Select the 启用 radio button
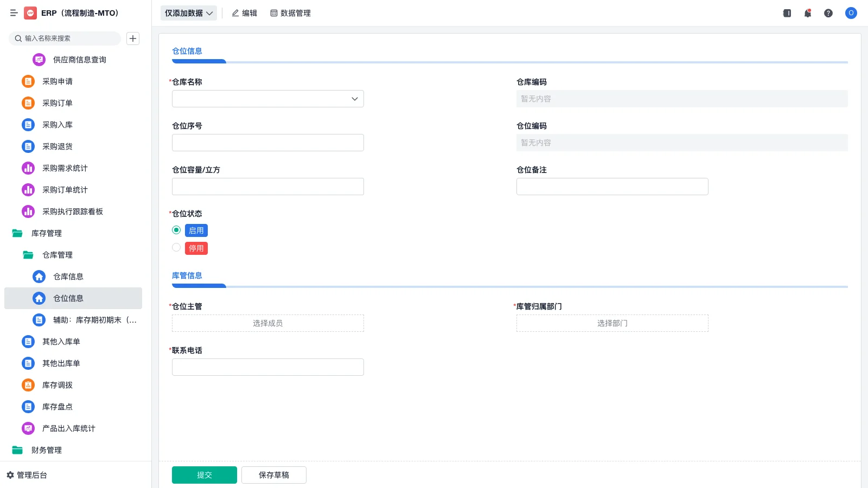 176,230
